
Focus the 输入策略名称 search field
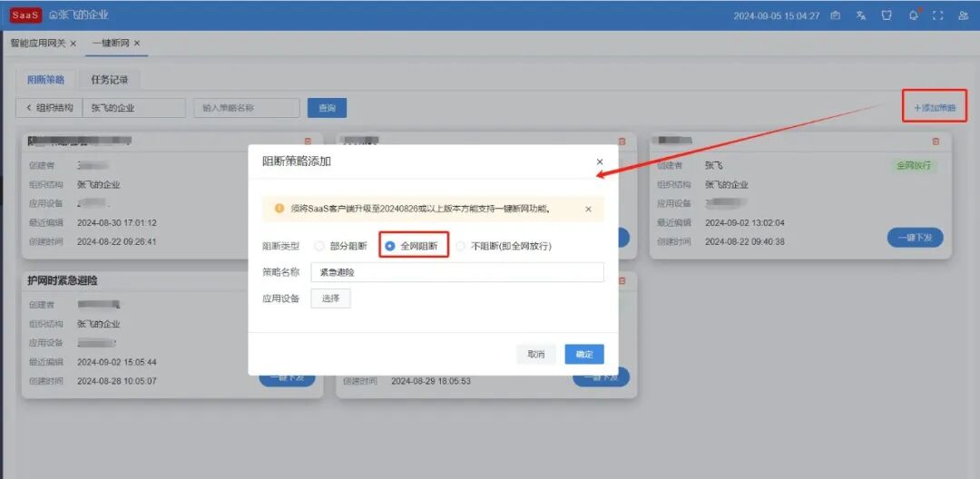[x=247, y=107]
